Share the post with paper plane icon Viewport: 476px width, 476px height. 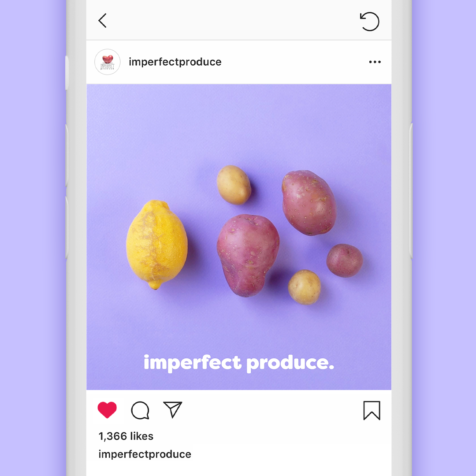pyautogui.click(x=172, y=409)
